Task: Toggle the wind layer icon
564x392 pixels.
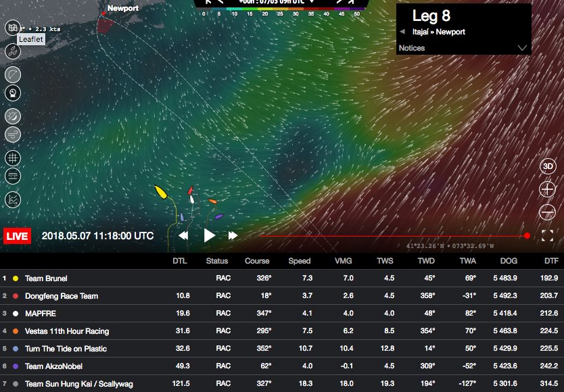Action: 13,135
